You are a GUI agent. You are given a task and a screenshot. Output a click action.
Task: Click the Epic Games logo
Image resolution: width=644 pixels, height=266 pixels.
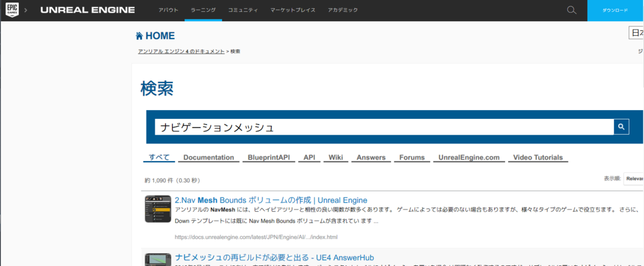pos(11,10)
